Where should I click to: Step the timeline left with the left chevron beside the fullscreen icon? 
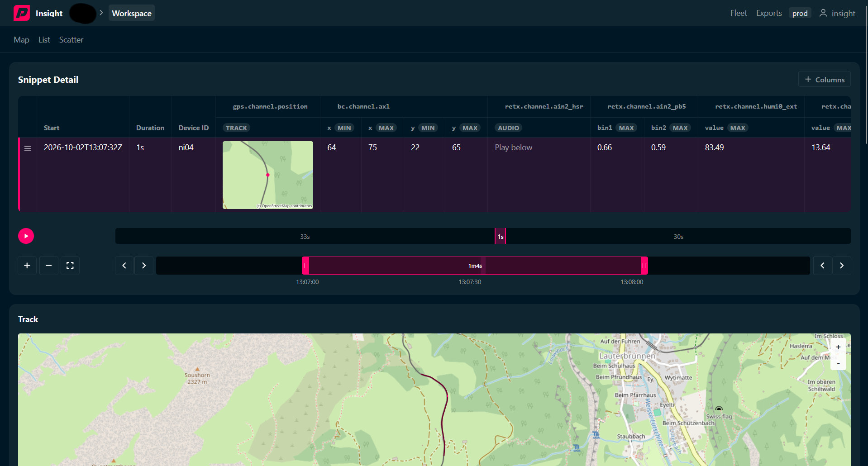tap(124, 266)
